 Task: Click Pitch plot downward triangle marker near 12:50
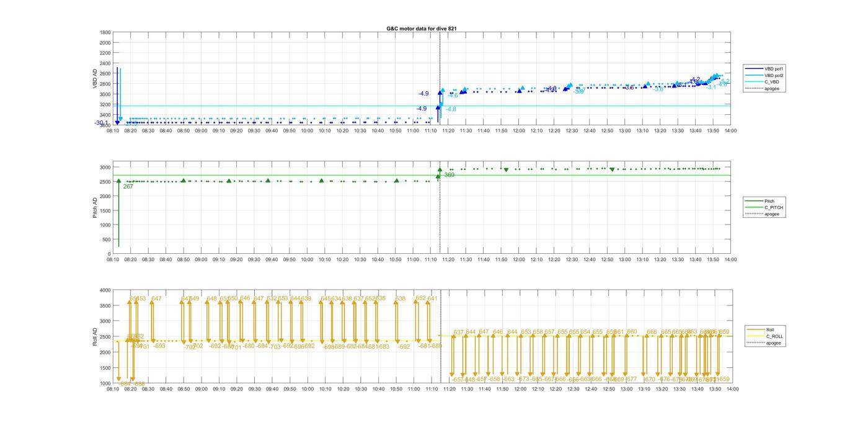click(x=612, y=169)
